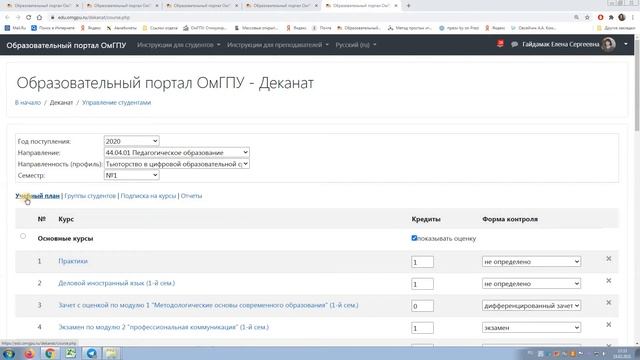Open Семестр dropdown №1
The image size is (640, 360).
click(x=131, y=176)
